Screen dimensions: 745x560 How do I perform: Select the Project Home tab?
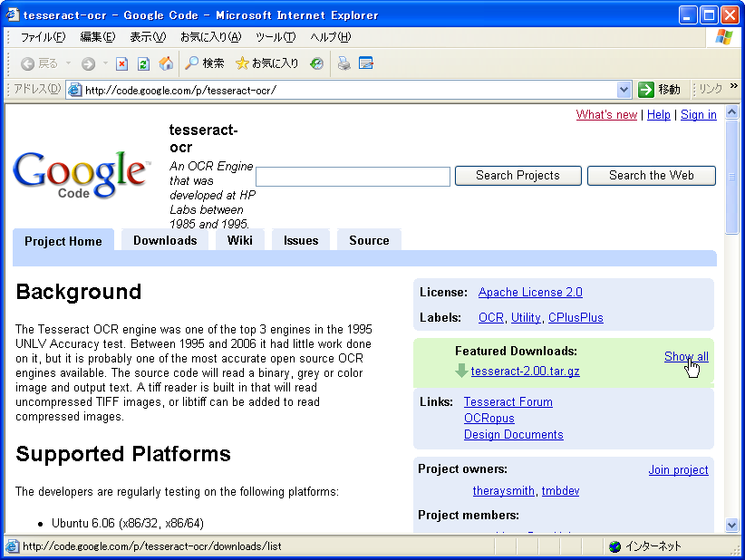pos(63,241)
